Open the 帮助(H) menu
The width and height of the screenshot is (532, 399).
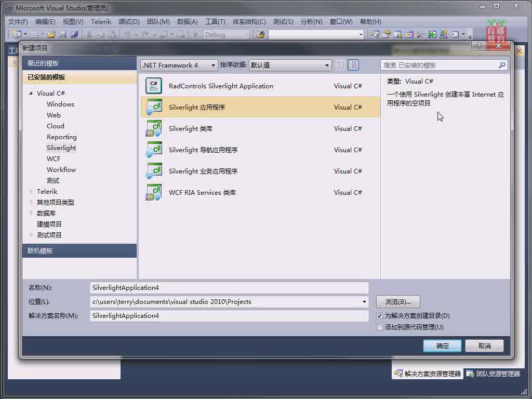(x=370, y=22)
